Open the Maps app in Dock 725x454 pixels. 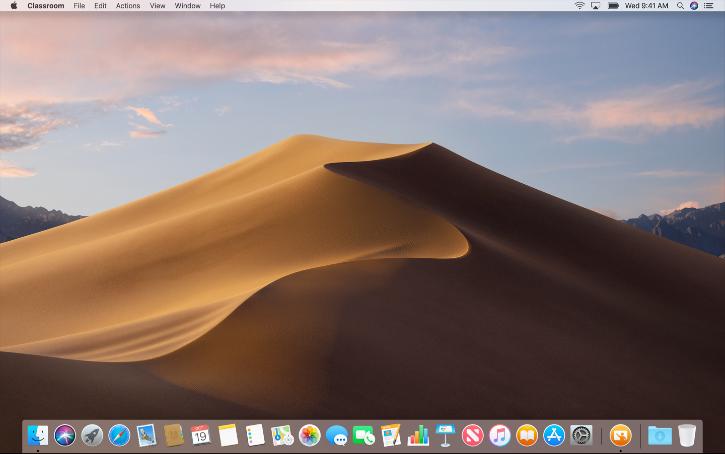(283, 436)
